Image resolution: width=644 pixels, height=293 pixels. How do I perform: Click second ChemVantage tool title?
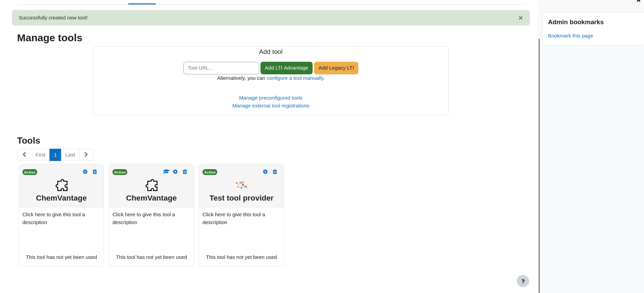point(151,198)
